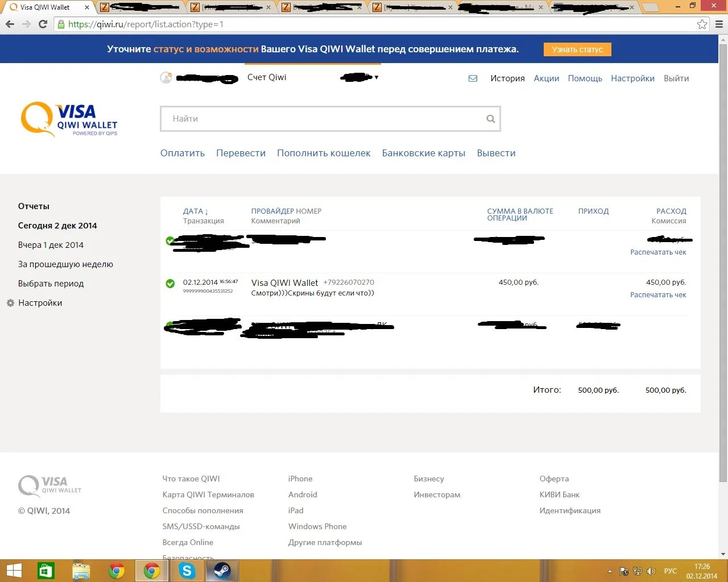Click Выбрать период in sidebar
This screenshot has width=728, height=582.
tap(51, 284)
